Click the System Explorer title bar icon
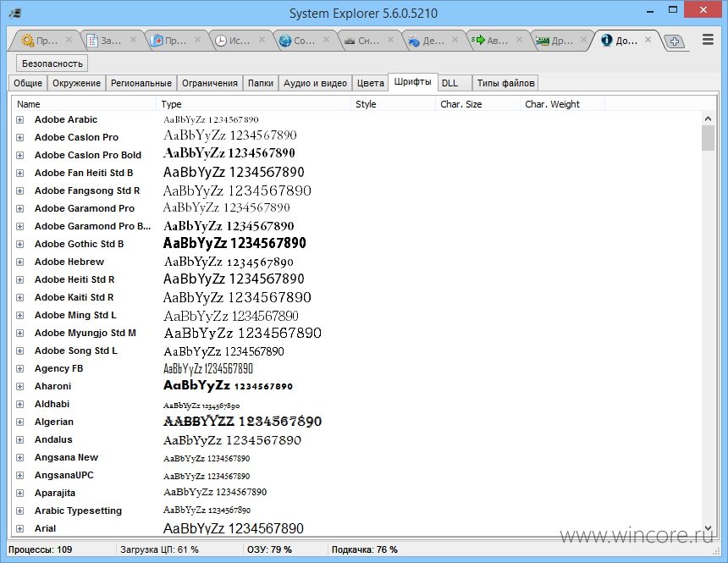 pyautogui.click(x=14, y=13)
